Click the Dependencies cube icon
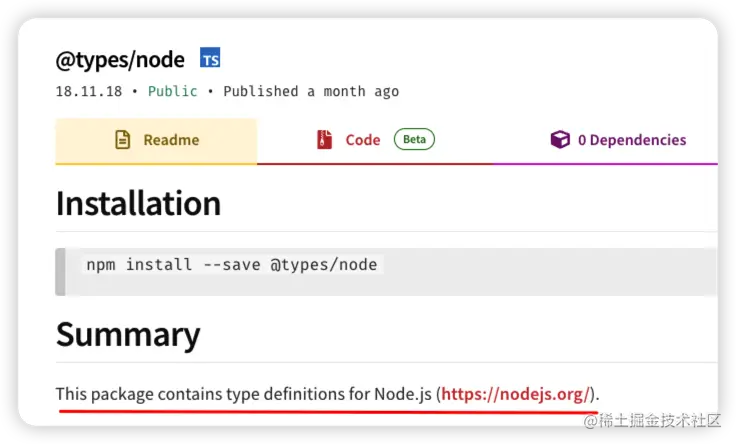The image size is (736, 444). [x=560, y=139]
